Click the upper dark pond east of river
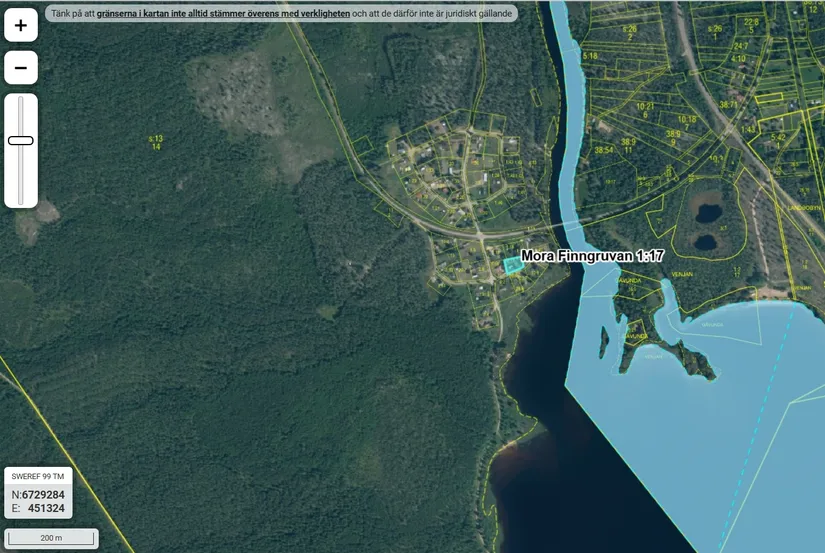Viewport: 825px width, 553px height. pos(708,213)
